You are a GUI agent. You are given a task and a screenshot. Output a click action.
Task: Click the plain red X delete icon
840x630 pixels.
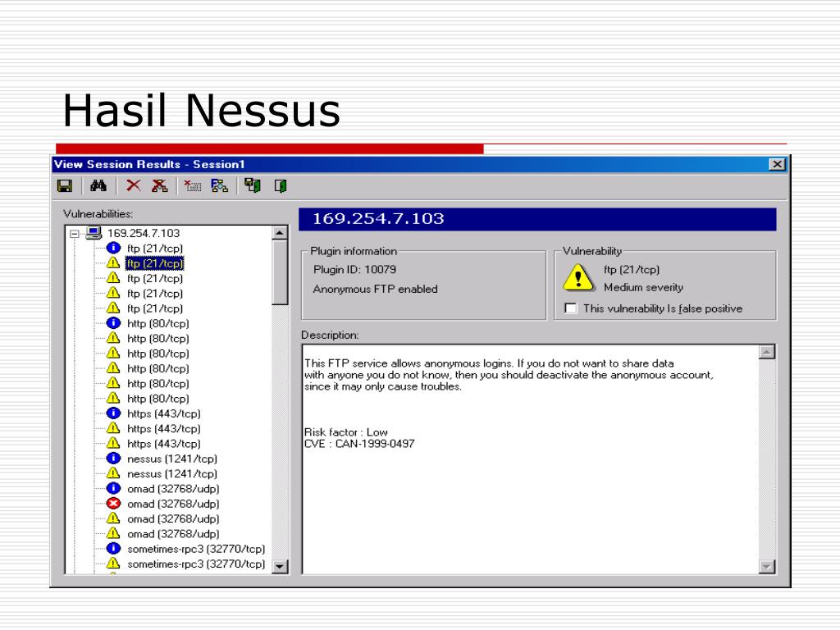coord(134,186)
